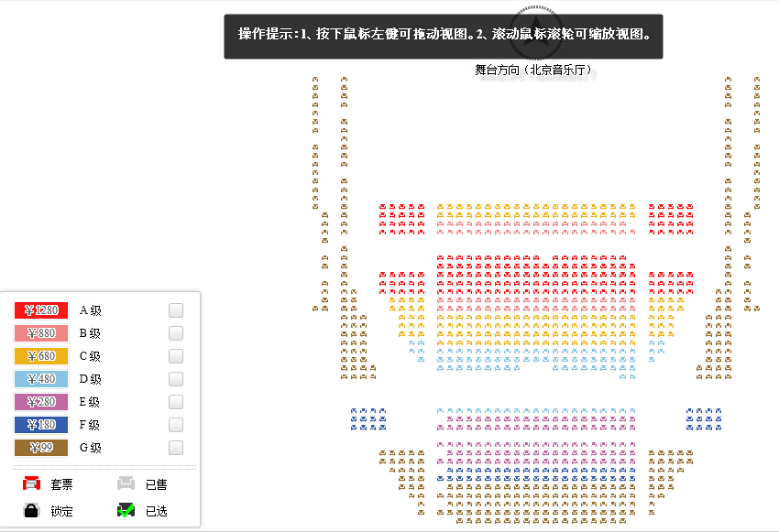Click the green-check 已选 selected seat icon
The height and width of the screenshot is (532, 779).
click(126, 510)
